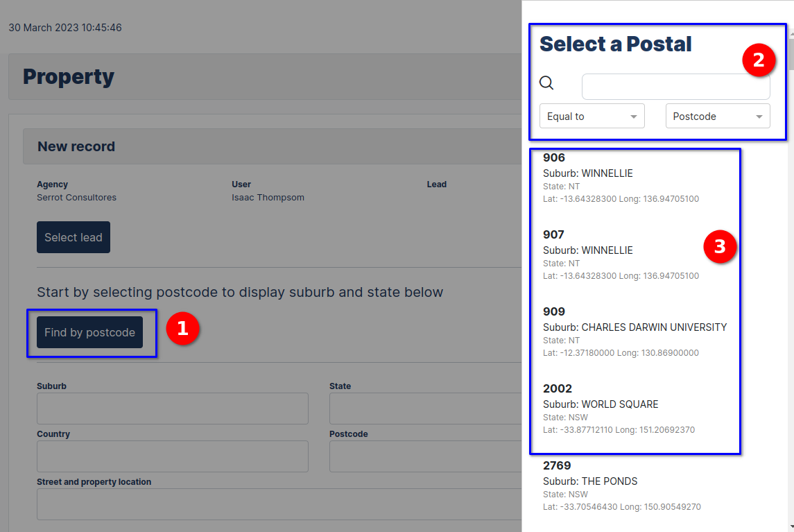Open the Postcode field dropdown
Image resolution: width=794 pixels, height=532 pixels.
pos(717,116)
